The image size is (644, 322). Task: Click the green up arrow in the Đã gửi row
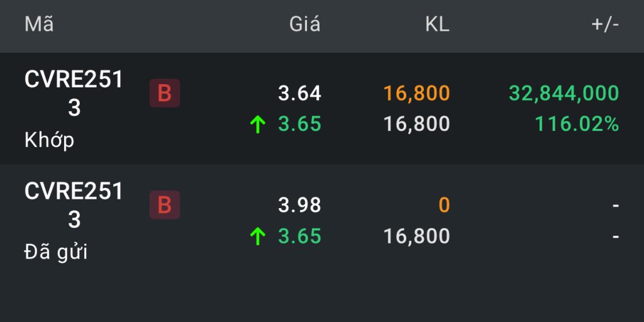click(x=257, y=236)
